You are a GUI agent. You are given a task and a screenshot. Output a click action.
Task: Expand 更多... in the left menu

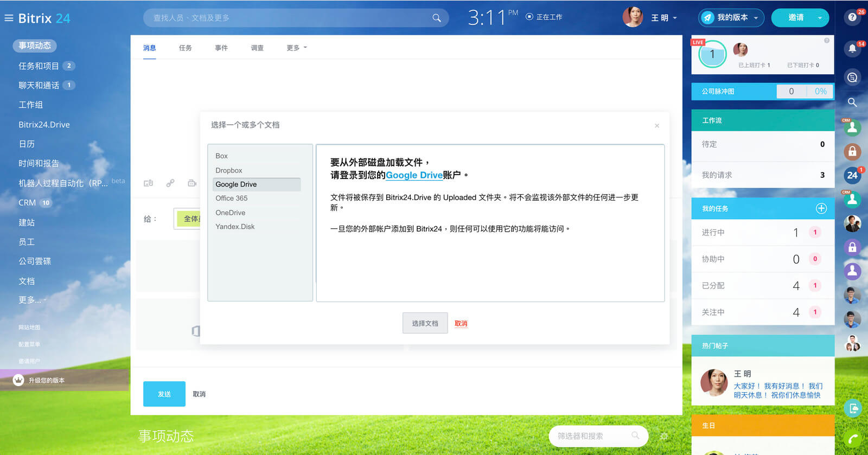pyautogui.click(x=33, y=300)
